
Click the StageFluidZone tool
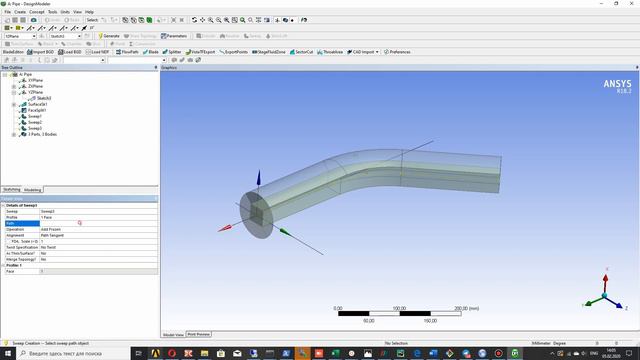pos(269,52)
